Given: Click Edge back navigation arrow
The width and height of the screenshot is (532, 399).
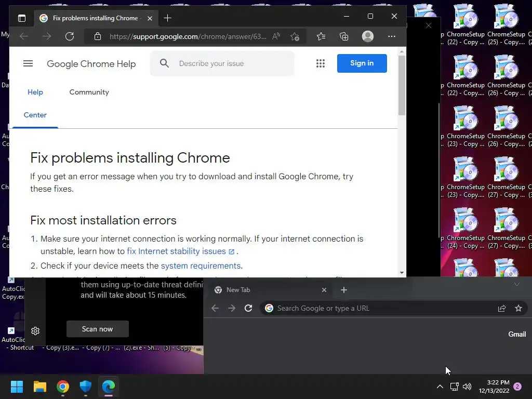Looking at the screenshot, I should [x=24, y=36].
